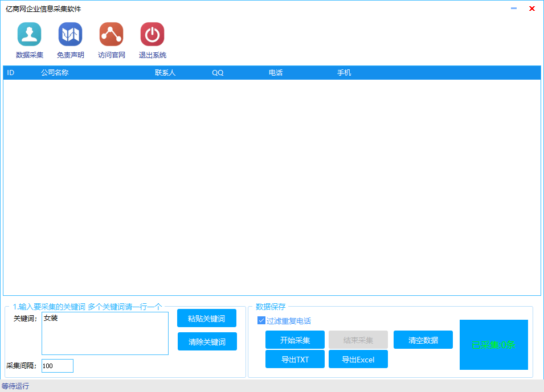
Task: Click the 采集间隔 interval input field
Action: click(x=57, y=366)
